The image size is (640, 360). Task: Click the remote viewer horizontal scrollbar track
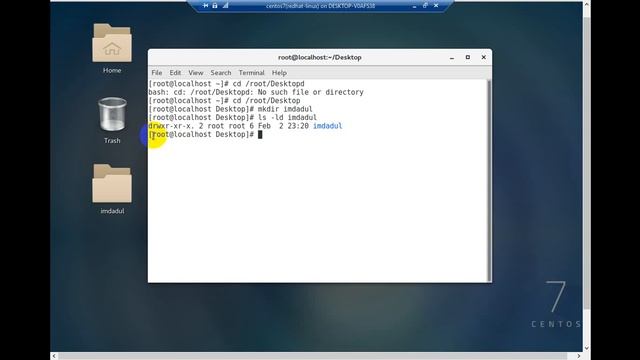(313, 356)
